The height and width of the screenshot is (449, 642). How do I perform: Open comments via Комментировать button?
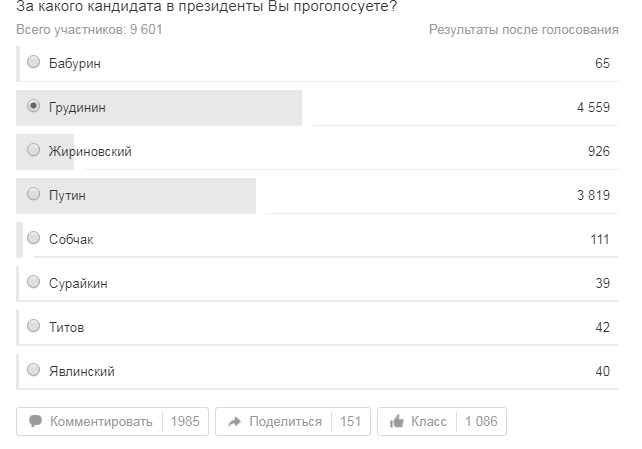point(90,422)
